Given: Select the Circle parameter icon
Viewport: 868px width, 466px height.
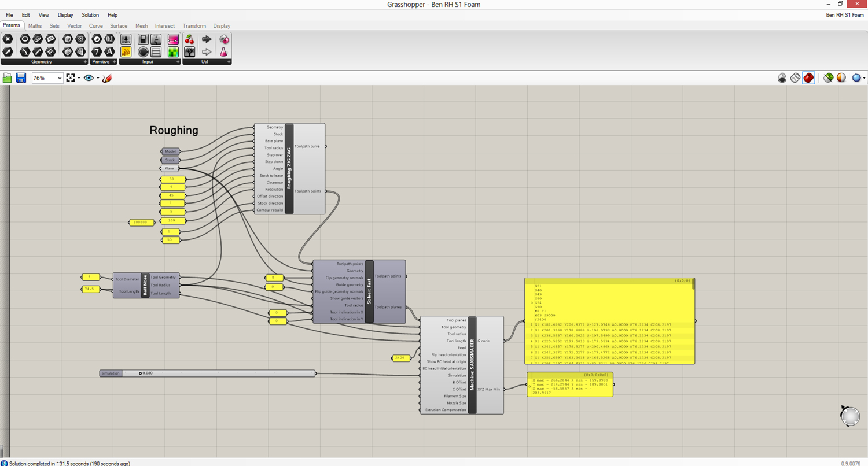Looking at the screenshot, I should pos(25,39).
